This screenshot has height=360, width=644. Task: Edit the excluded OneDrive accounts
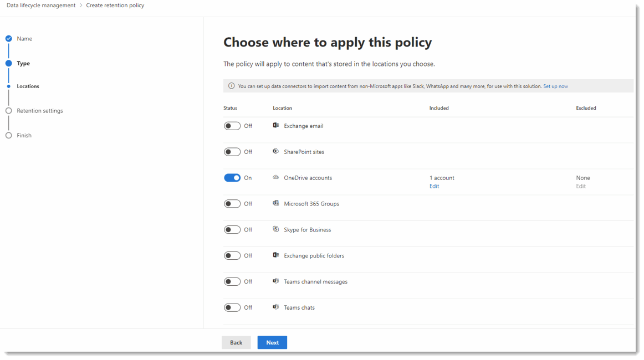pyautogui.click(x=581, y=186)
